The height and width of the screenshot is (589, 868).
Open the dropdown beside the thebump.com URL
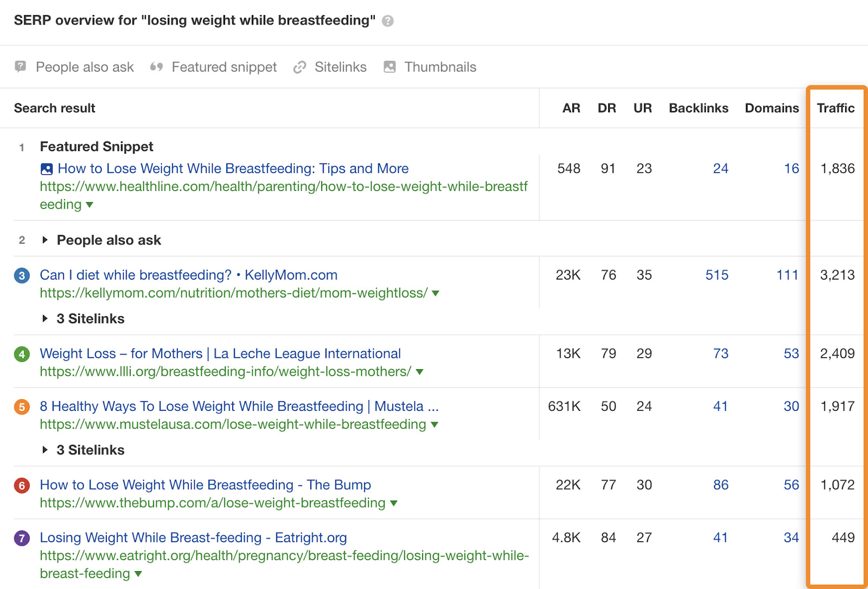point(393,503)
